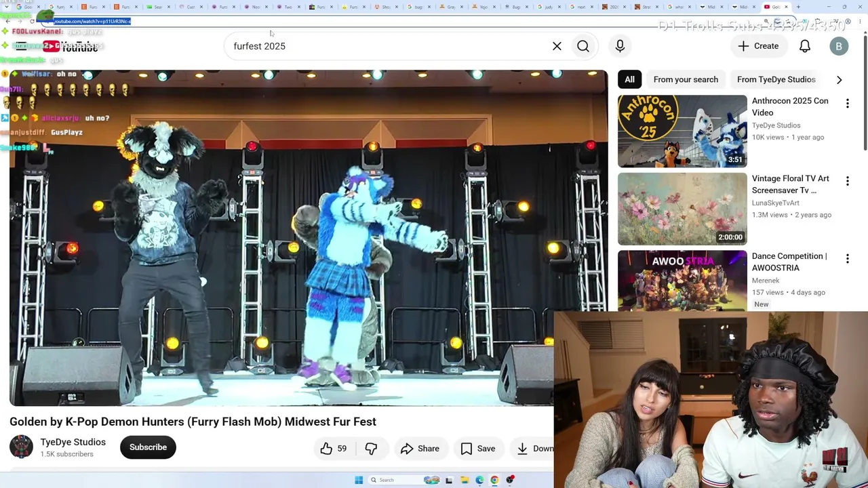The width and height of the screenshot is (868, 488).
Task: Open the Create menu
Action: [x=759, y=46]
